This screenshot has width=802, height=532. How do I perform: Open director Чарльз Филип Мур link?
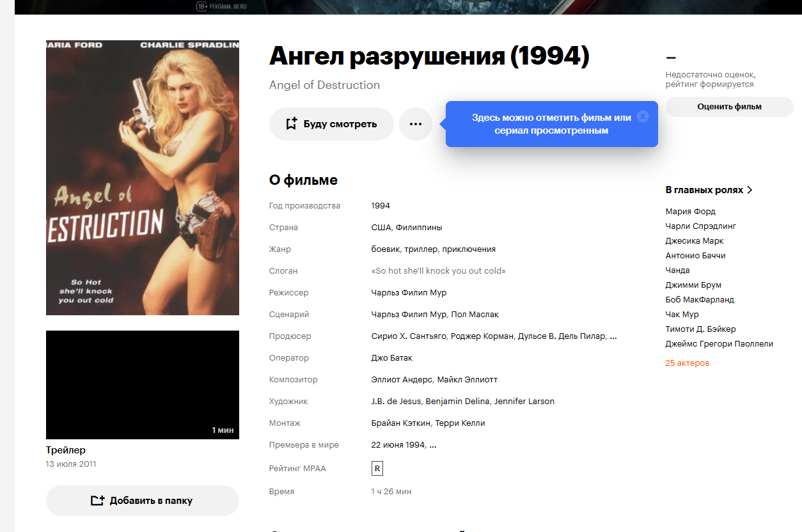point(409,293)
